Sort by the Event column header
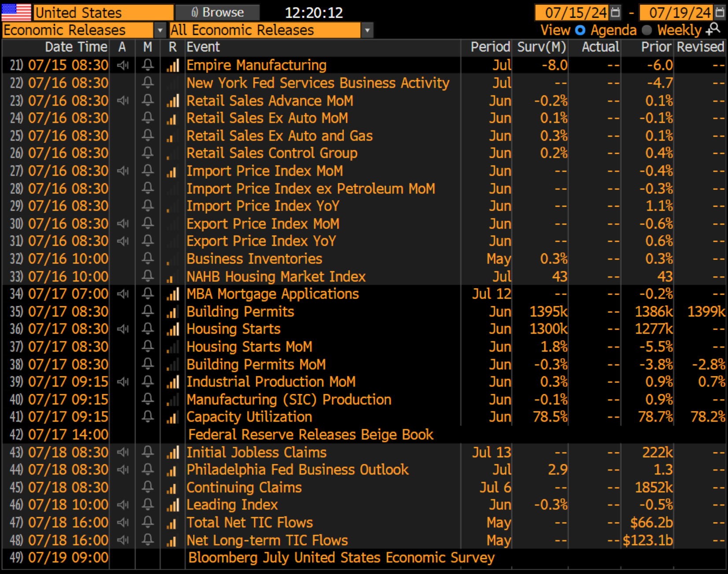728x574 pixels. point(203,47)
